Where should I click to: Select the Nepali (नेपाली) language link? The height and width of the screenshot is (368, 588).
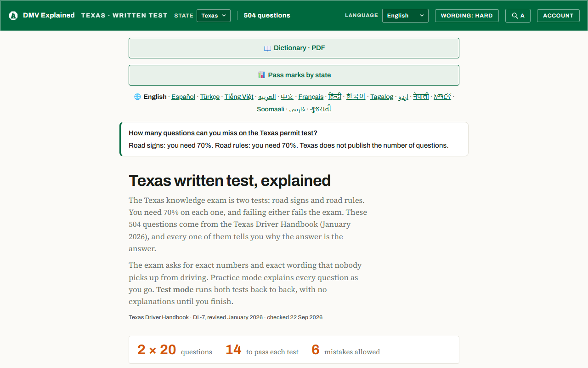421,97
